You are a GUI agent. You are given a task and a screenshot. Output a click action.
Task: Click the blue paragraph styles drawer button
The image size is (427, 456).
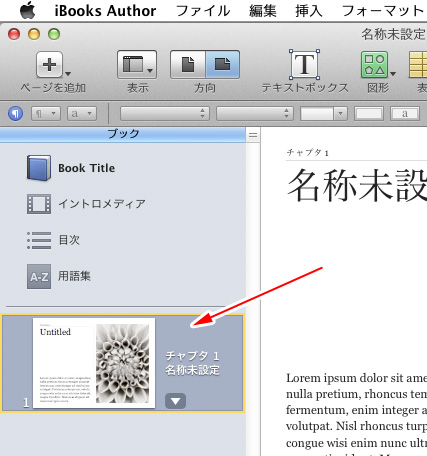(x=15, y=114)
